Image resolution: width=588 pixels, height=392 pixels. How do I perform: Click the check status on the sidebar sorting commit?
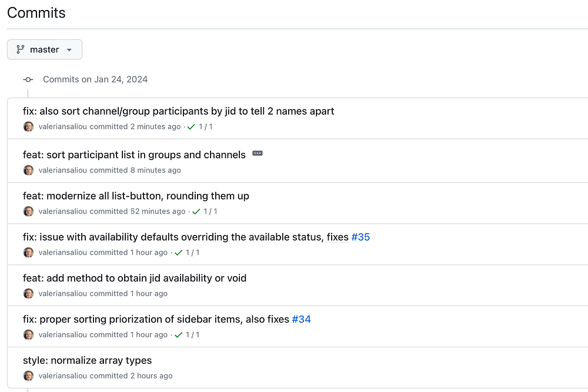(178, 335)
